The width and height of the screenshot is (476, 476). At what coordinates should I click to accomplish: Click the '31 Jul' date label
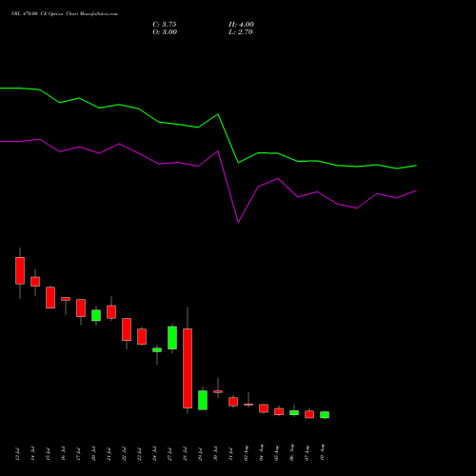click(x=230, y=454)
